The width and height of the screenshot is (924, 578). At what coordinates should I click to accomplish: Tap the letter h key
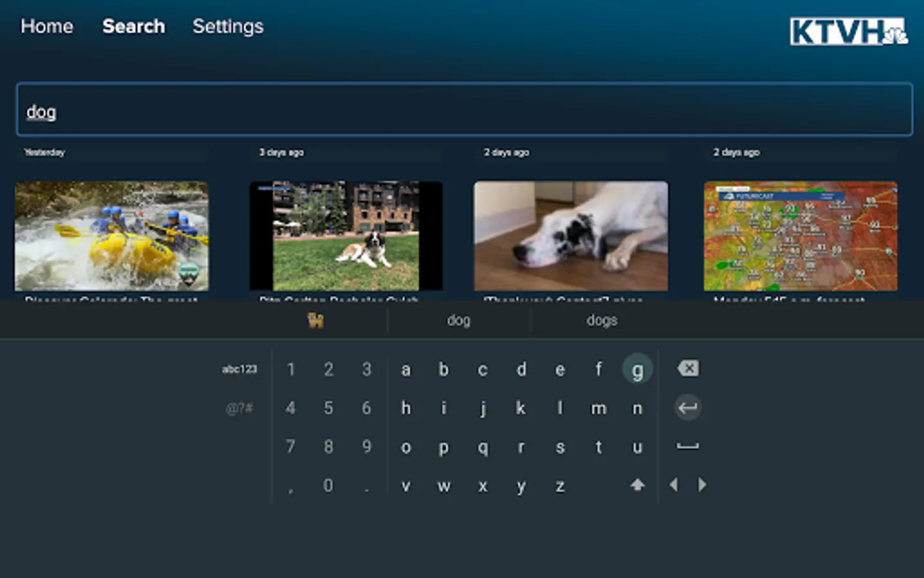(x=406, y=408)
